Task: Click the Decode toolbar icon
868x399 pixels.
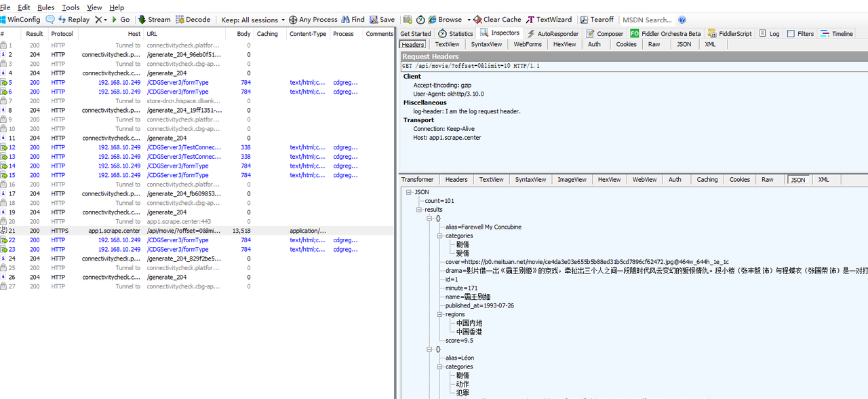Action: coord(180,20)
